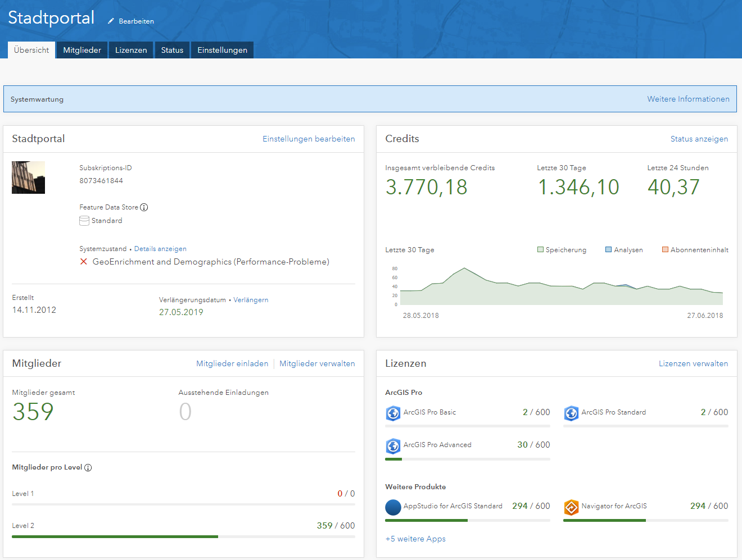Click Status anzeigen in Credits panel

point(699,139)
